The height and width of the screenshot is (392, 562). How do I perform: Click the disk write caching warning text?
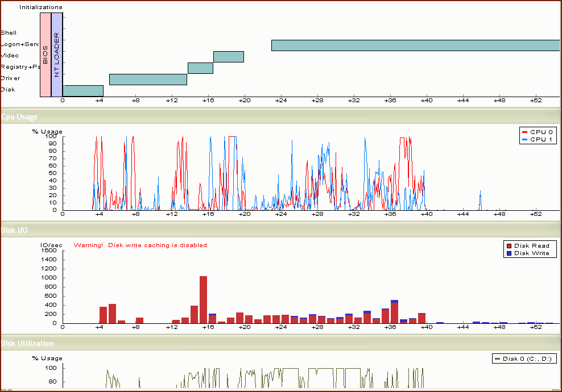coord(141,245)
